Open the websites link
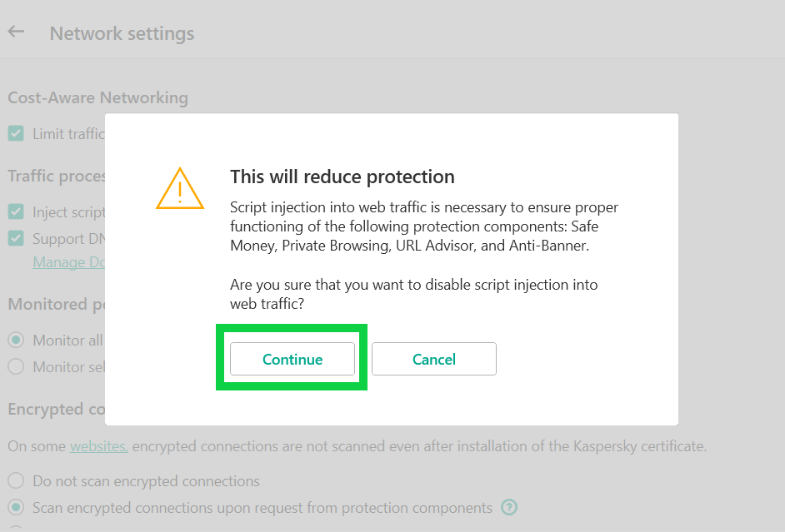The image size is (785, 532). 97,446
